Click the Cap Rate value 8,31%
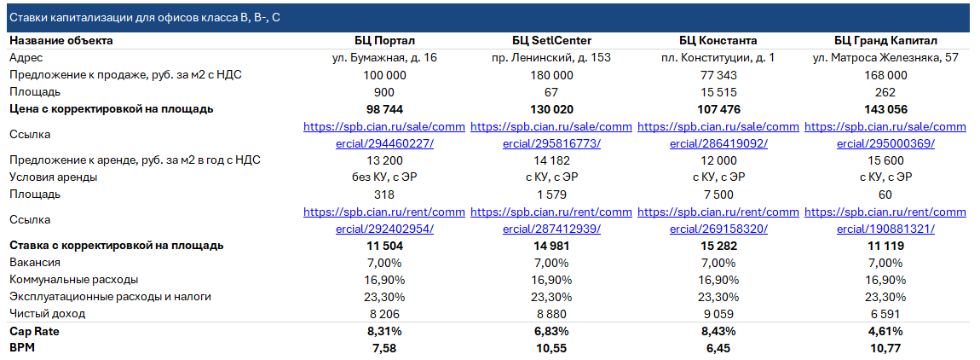980x360 pixels. click(384, 331)
